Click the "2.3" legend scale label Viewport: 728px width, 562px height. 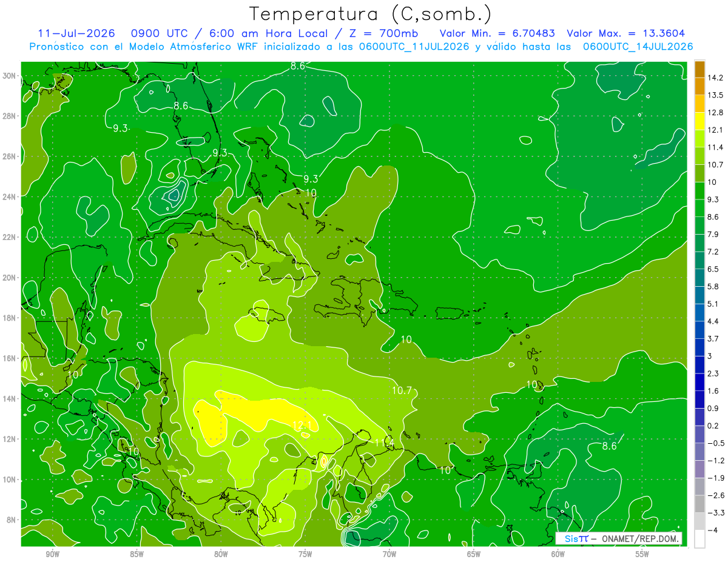[x=713, y=373]
